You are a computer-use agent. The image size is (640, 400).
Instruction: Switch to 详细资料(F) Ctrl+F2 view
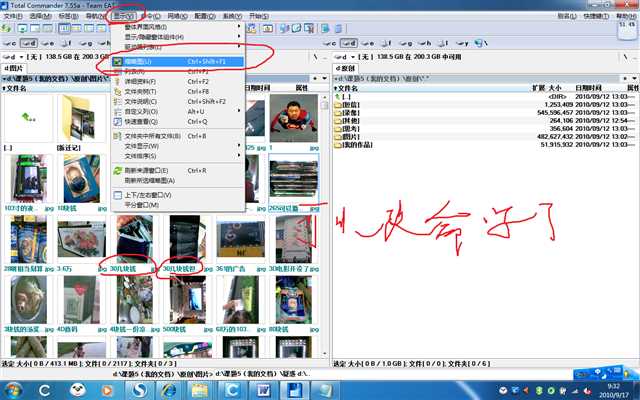(178, 82)
